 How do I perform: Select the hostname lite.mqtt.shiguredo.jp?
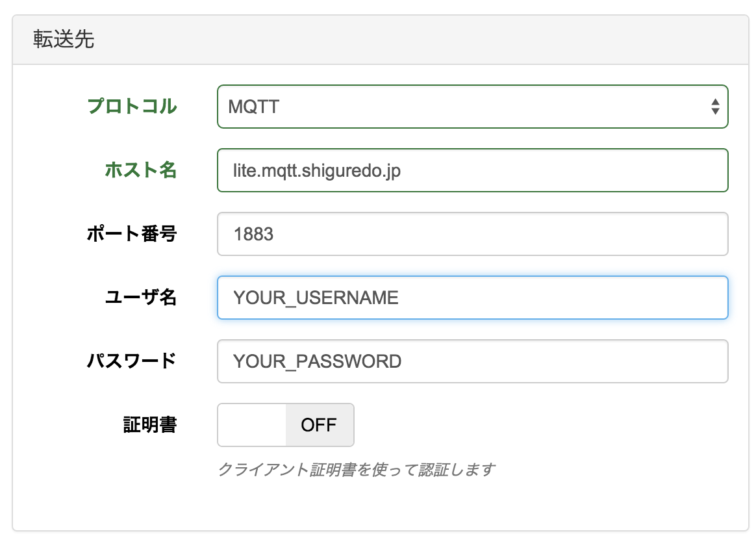(472, 170)
